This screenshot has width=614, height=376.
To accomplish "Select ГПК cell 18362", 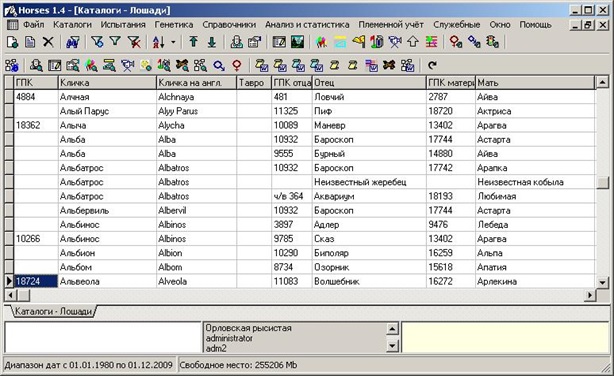I will (x=36, y=125).
